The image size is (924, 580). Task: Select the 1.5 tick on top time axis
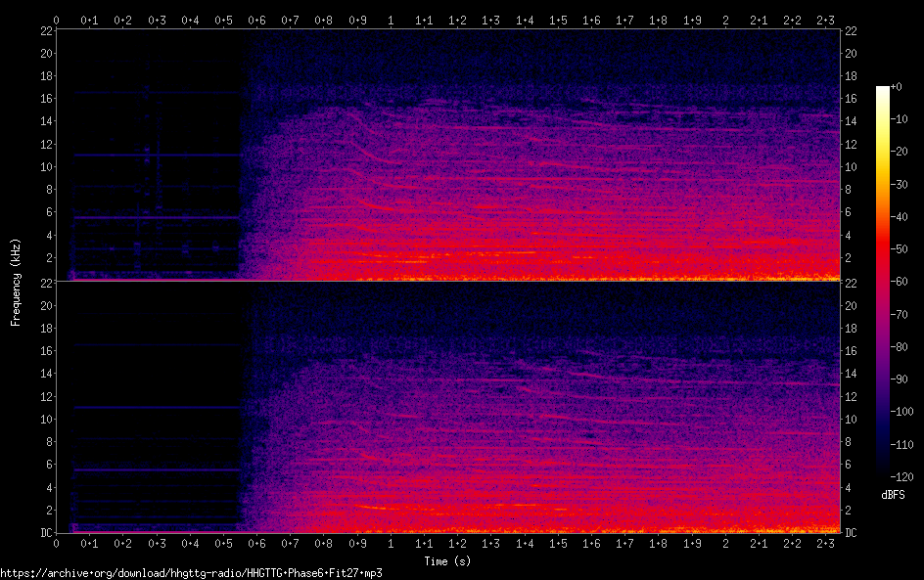[x=558, y=20]
